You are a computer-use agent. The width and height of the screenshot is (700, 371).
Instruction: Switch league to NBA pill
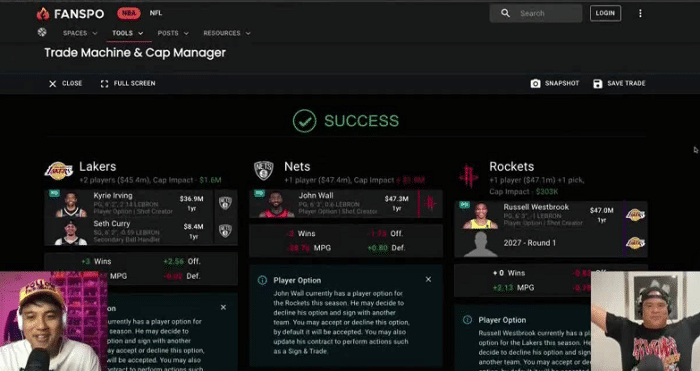129,13
